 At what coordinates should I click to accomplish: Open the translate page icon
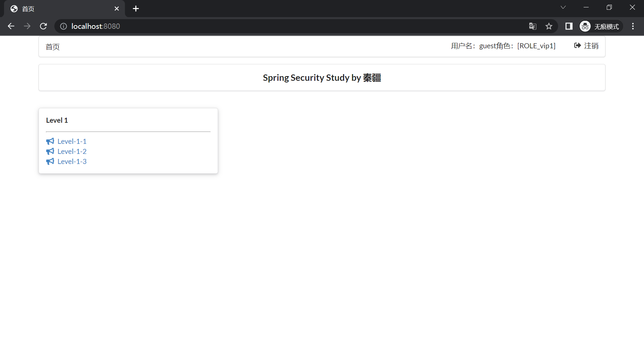[x=533, y=26]
